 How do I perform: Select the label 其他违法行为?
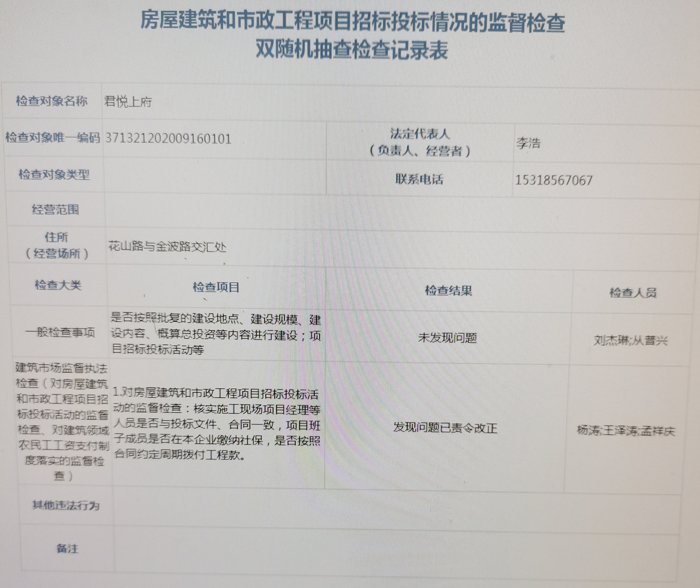coord(66,506)
